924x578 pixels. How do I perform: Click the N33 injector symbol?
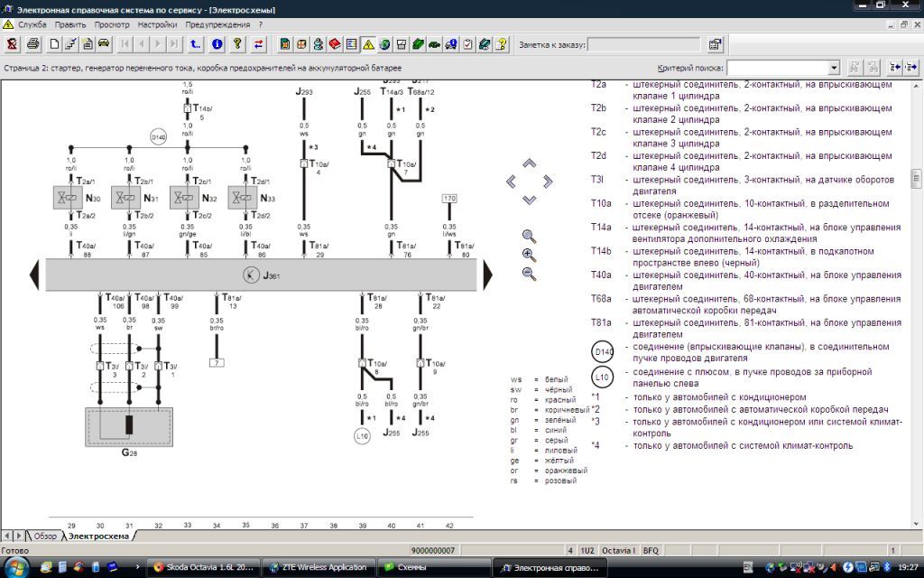coord(243,198)
